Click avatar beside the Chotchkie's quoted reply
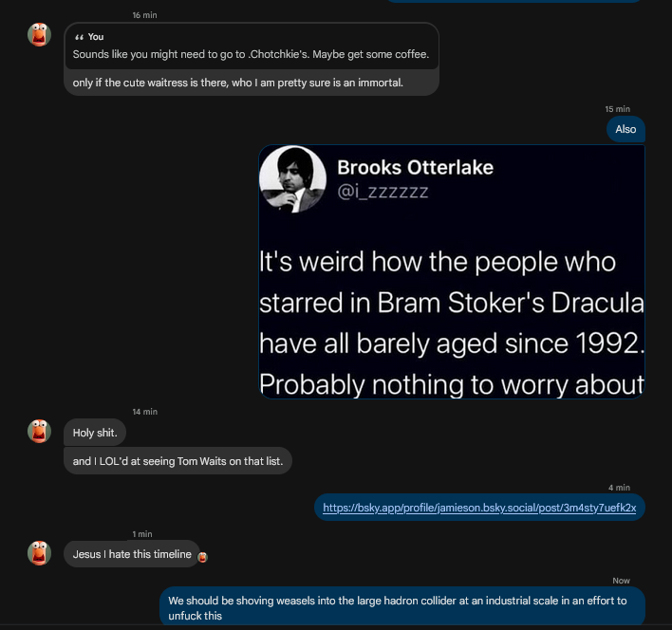The height and width of the screenshot is (630, 672). coord(39,35)
